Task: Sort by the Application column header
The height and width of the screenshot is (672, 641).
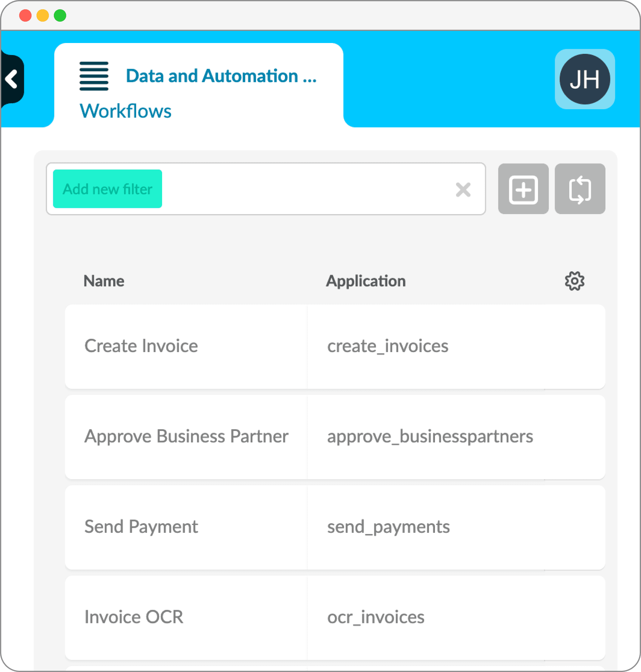Action: pos(366,281)
